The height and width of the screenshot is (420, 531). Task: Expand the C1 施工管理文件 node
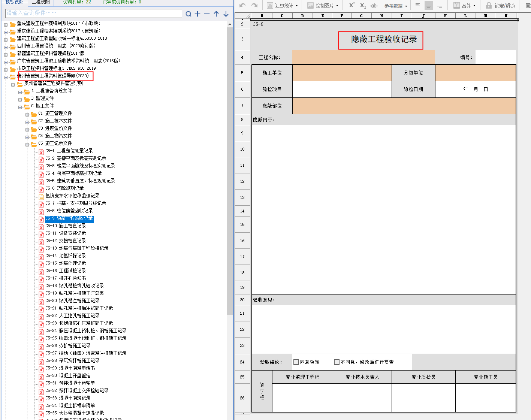pos(27,115)
